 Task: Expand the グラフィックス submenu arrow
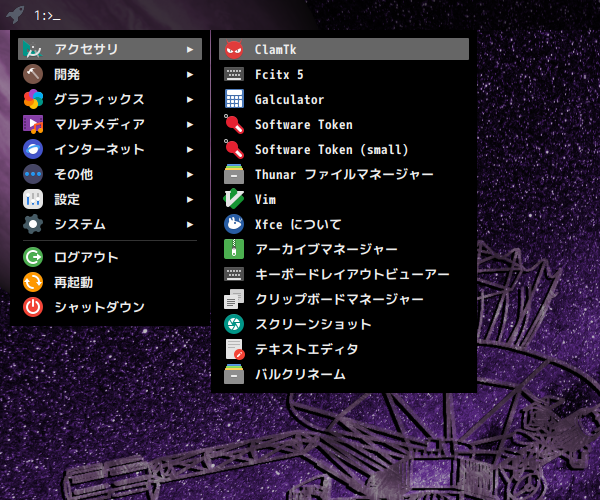pos(190,99)
